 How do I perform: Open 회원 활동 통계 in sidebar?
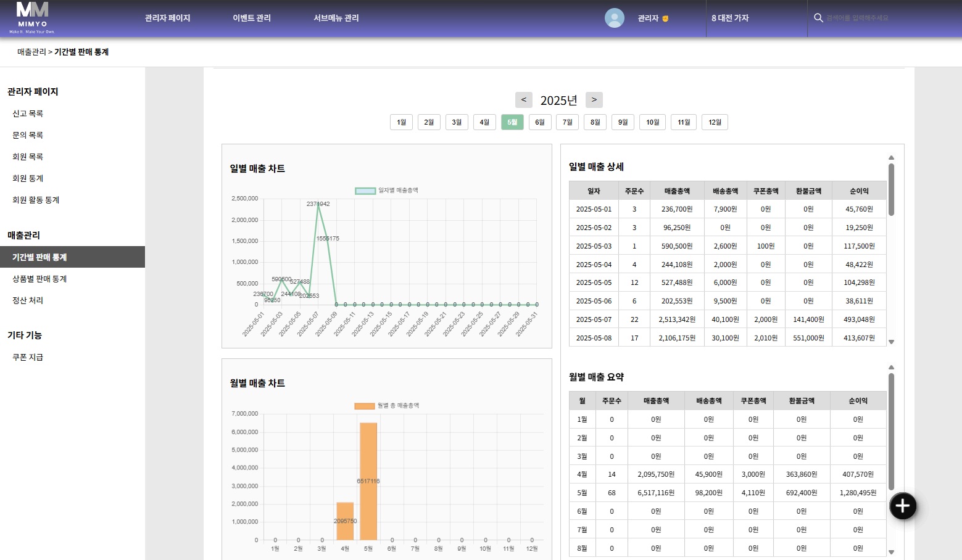pyautogui.click(x=36, y=200)
